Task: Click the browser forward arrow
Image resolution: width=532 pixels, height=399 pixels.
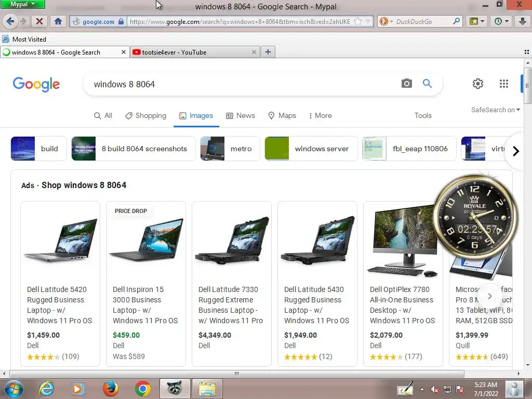Action: 23,21
